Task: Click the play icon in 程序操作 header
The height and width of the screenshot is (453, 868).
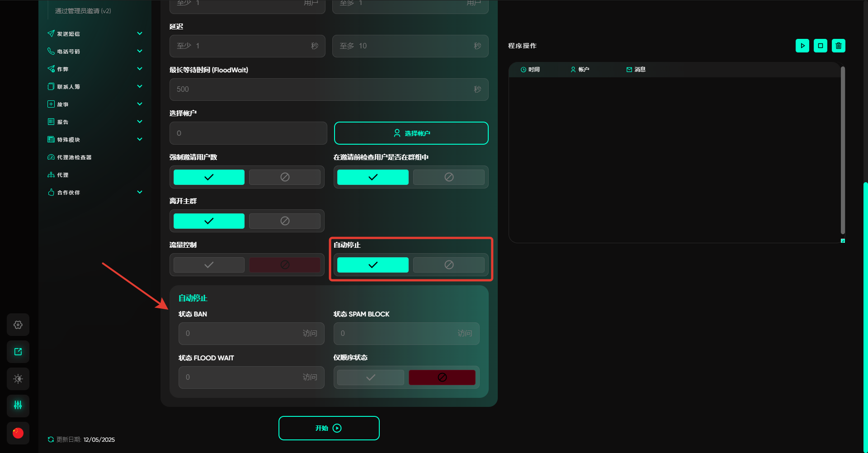Action: pos(802,46)
